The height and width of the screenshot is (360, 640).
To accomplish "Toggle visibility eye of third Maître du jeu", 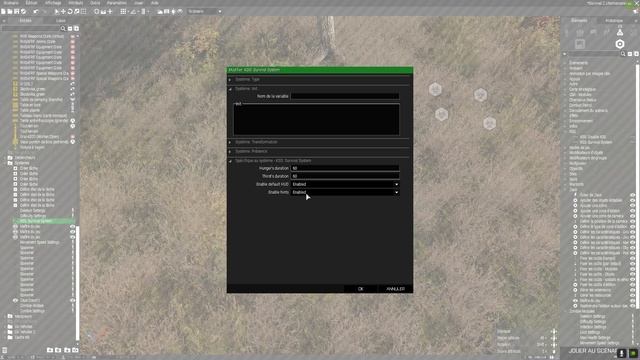I will pos(72,237).
